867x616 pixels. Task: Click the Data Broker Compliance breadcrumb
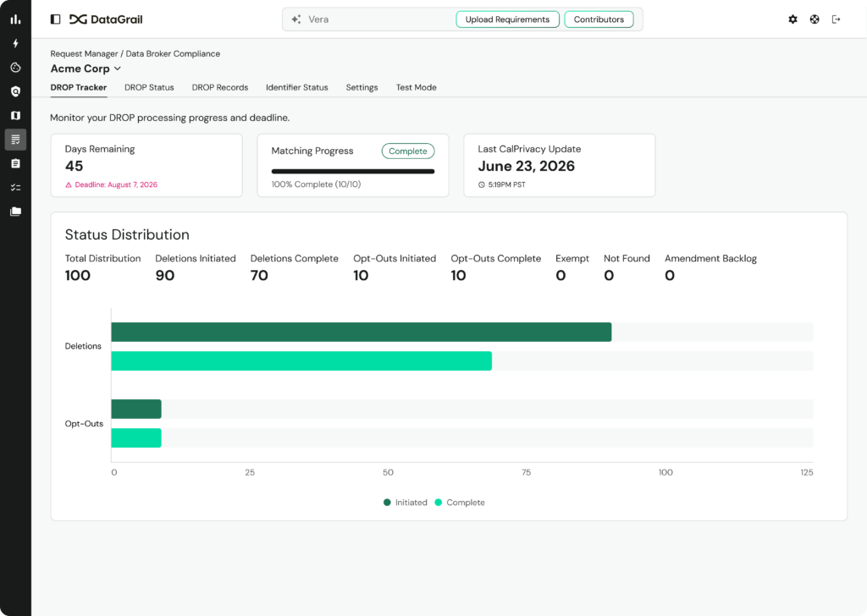(173, 53)
